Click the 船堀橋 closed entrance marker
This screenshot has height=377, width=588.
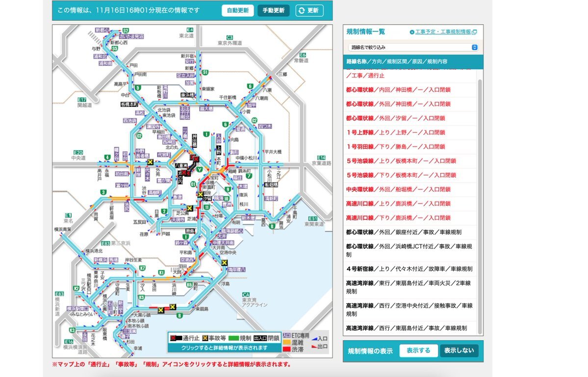click(x=271, y=185)
